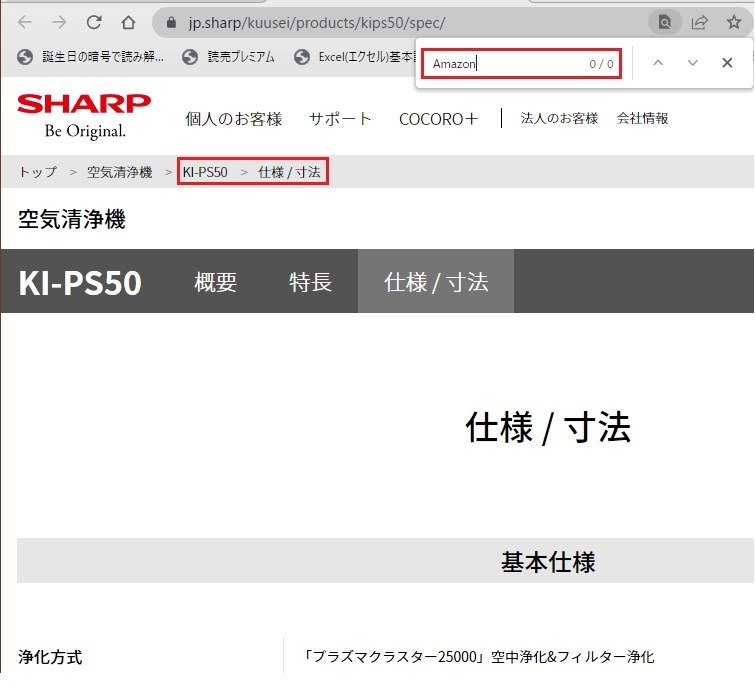Screen dimensions: 755x691
Task: Open the 法人のお客様 link
Action: click(559, 118)
